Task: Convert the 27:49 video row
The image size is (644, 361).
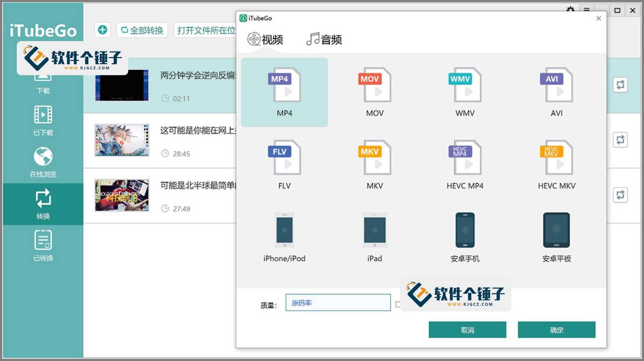Action: (620, 195)
